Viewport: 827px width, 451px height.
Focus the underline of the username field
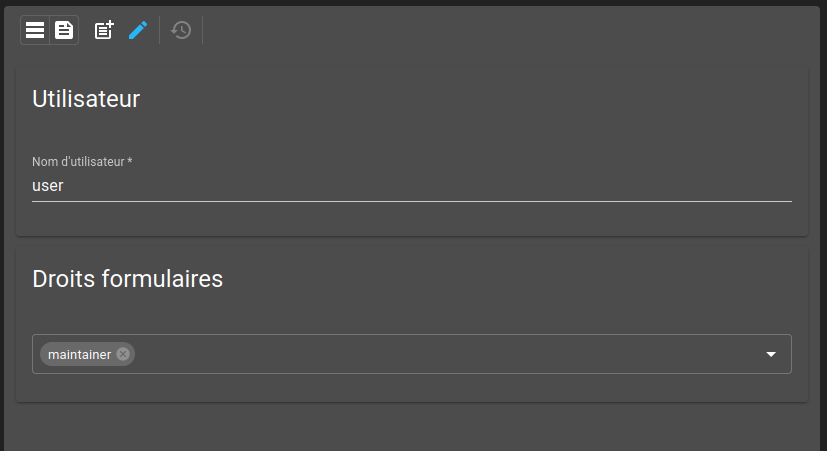[412, 201]
